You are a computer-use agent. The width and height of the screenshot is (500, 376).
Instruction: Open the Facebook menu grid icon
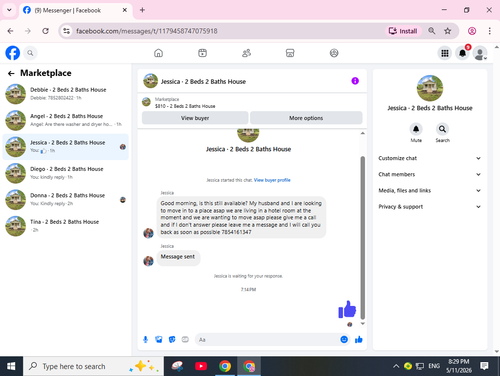[445, 53]
